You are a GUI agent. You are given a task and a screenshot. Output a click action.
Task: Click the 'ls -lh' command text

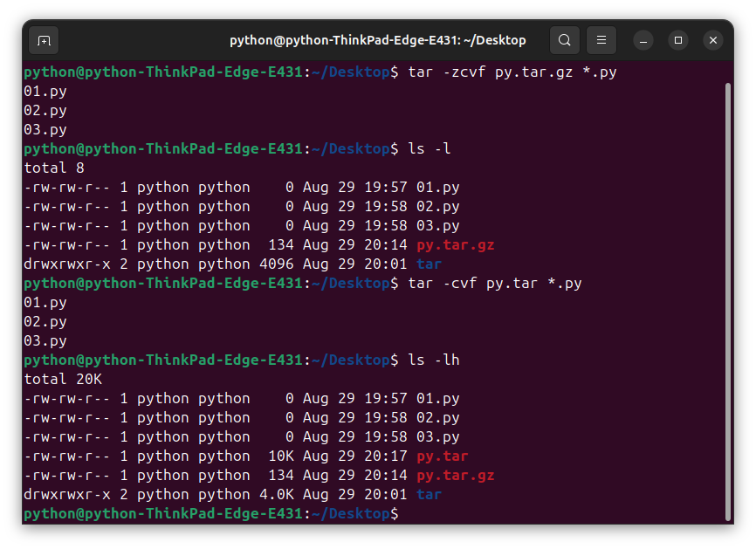pos(434,360)
